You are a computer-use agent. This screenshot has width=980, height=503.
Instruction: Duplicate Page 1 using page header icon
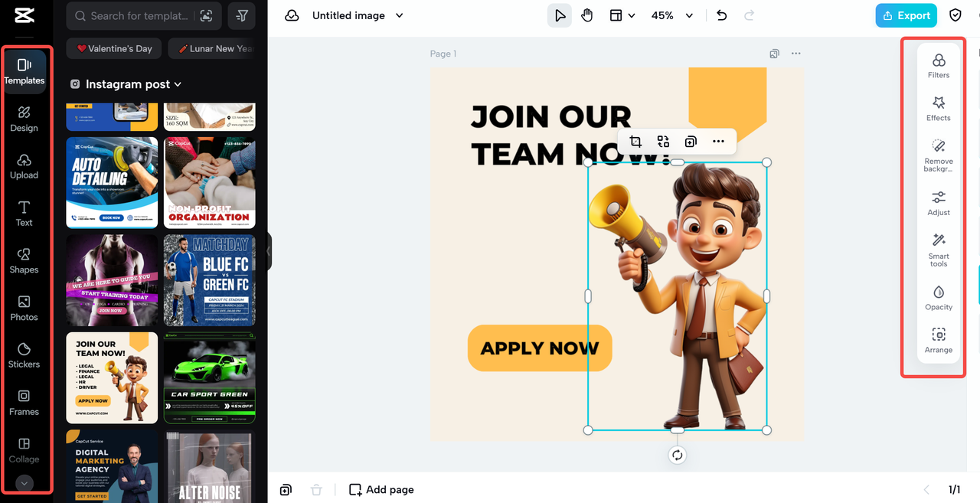pyautogui.click(x=775, y=54)
